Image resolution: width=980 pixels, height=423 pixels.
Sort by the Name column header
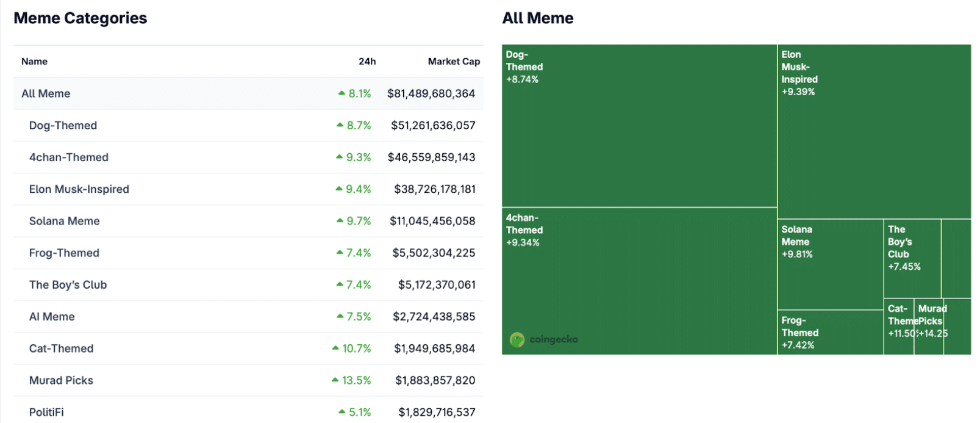pos(34,62)
